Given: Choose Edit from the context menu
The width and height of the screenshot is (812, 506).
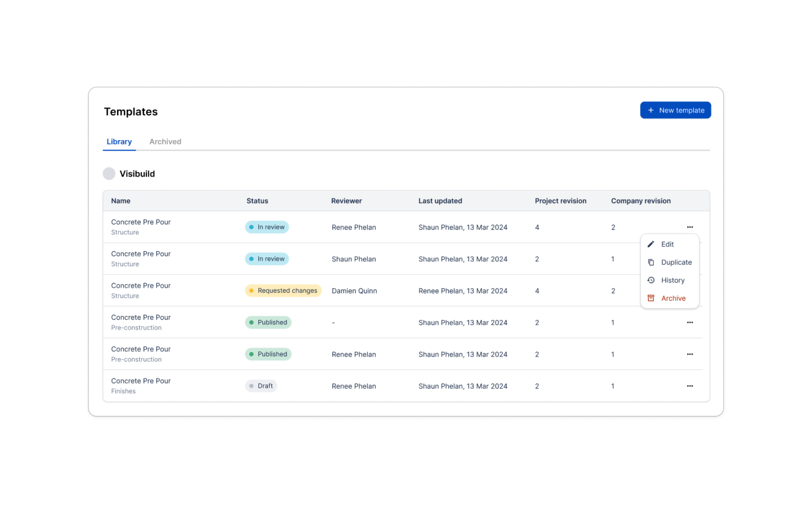Looking at the screenshot, I should [x=670, y=244].
